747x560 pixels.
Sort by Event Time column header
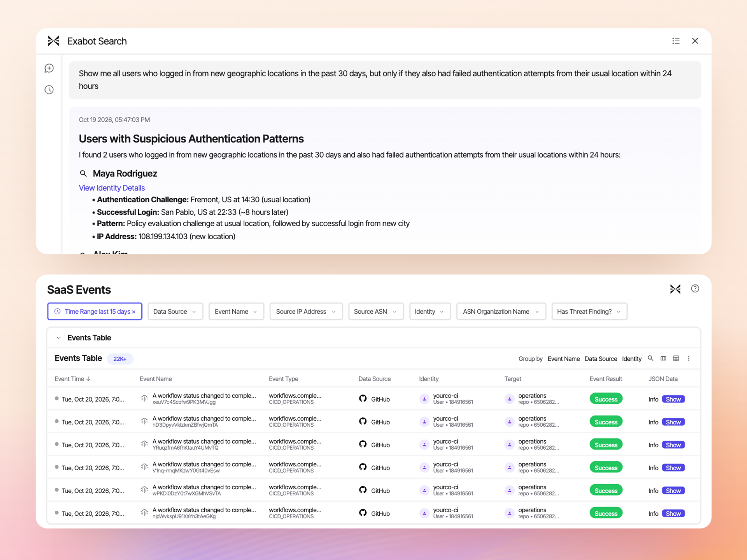pyautogui.click(x=72, y=379)
